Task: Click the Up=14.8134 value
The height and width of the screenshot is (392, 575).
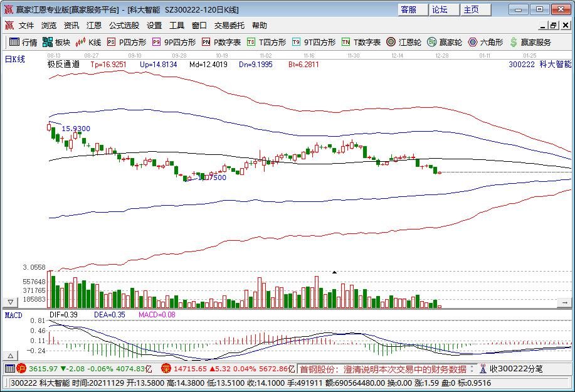Action: (159, 65)
